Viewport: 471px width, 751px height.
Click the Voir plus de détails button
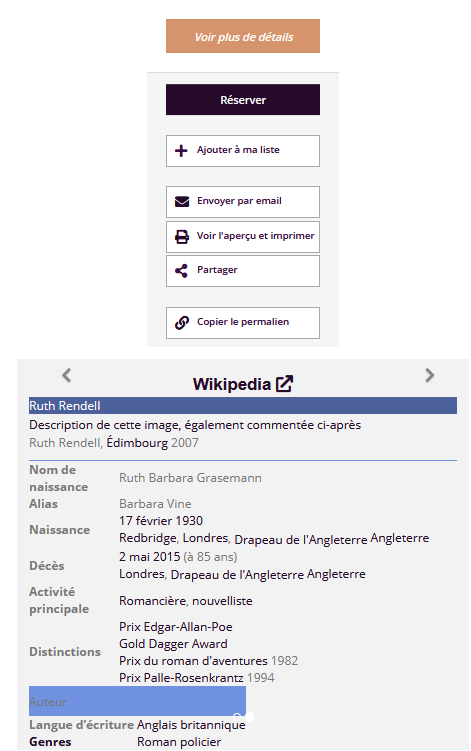point(243,36)
